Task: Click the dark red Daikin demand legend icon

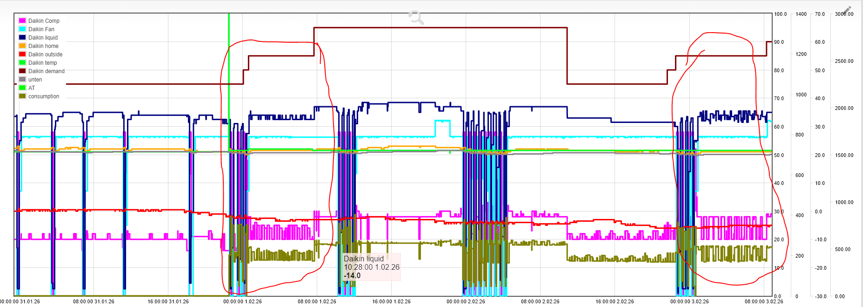Action: click(x=22, y=71)
